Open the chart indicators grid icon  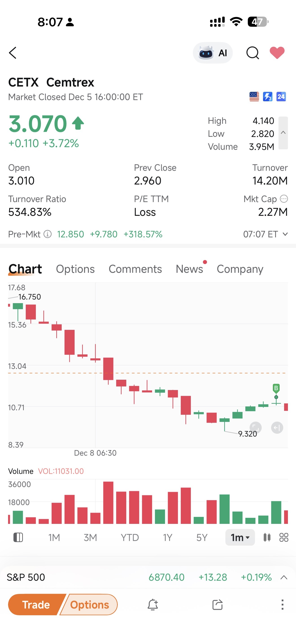[x=284, y=537]
